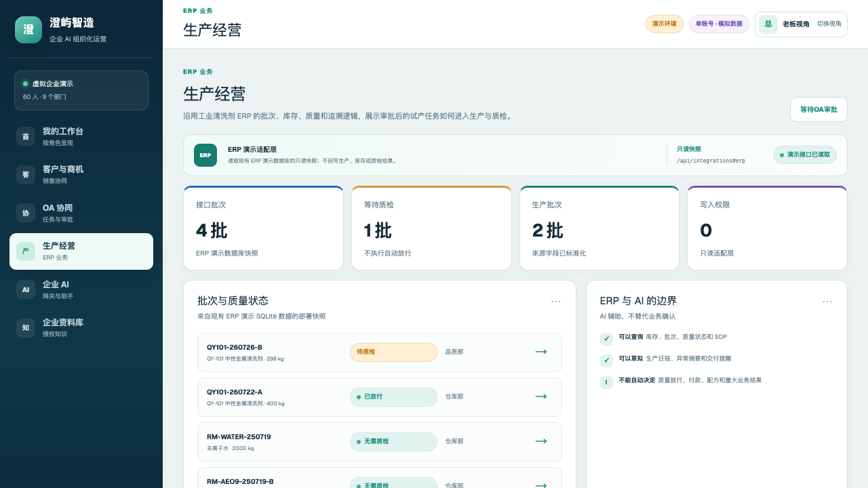This screenshot has width=868, height=488.
Task: Click the 等待OA审批 button
Action: (x=818, y=109)
